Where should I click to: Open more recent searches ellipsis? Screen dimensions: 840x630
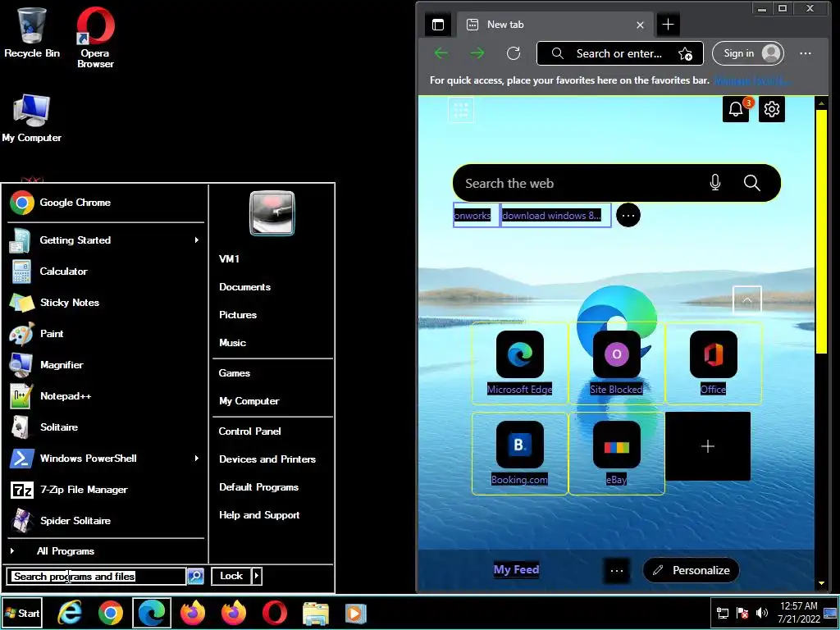628,216
